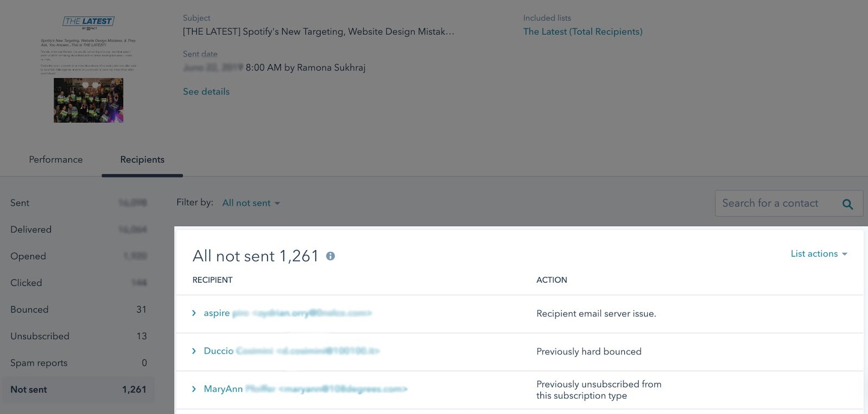Show Opened recipients in sidebar
Image resolution: width=868 pixels, height=414 pixels.
click(28, 256)
